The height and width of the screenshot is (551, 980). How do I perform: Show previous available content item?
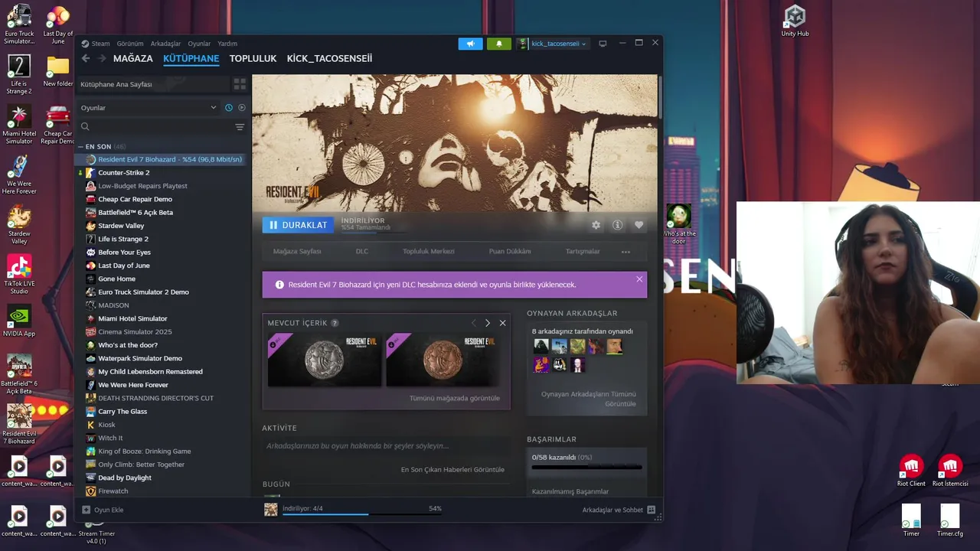click(x=474, y=323)
